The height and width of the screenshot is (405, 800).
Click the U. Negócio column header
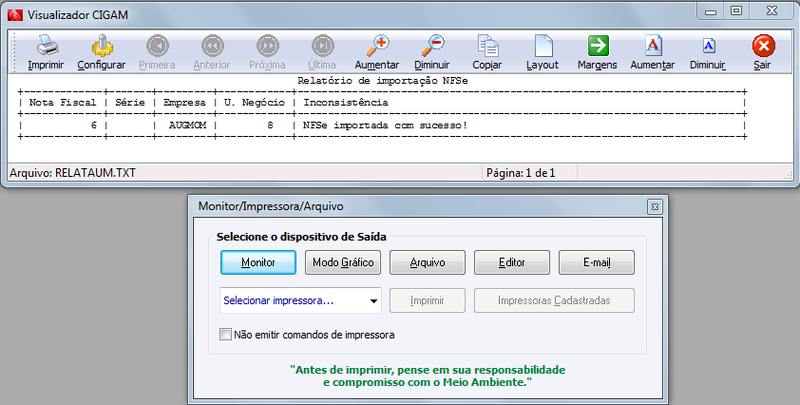pos(254,103)
